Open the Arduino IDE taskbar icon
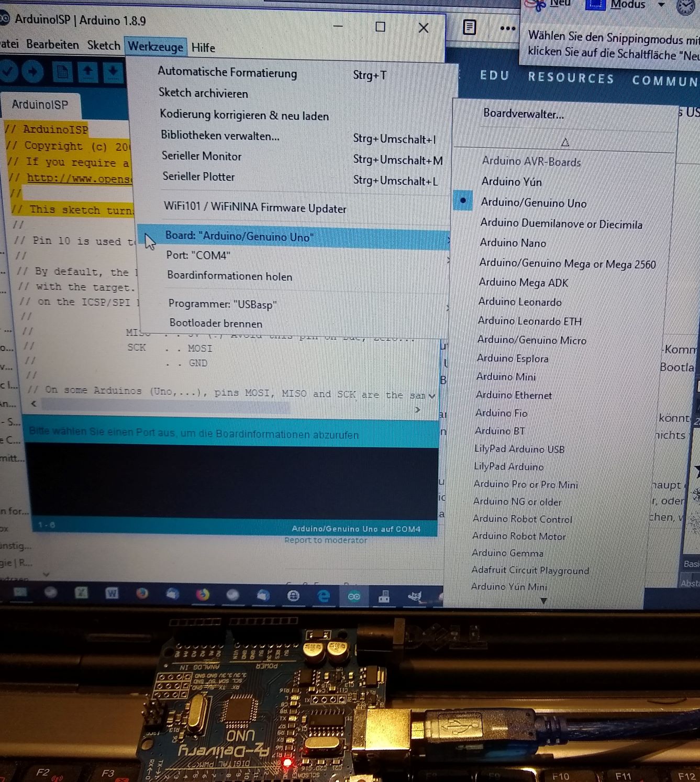 [355, 596]
